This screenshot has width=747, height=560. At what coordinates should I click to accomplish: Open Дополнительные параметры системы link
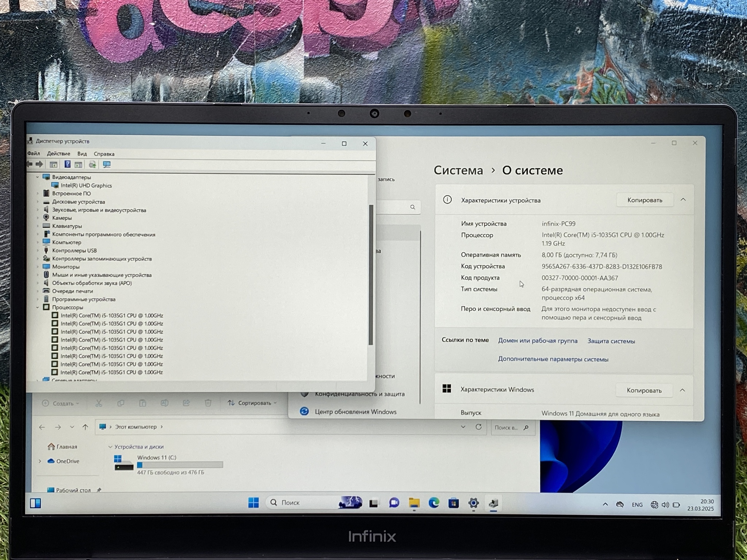pos(553,359)
